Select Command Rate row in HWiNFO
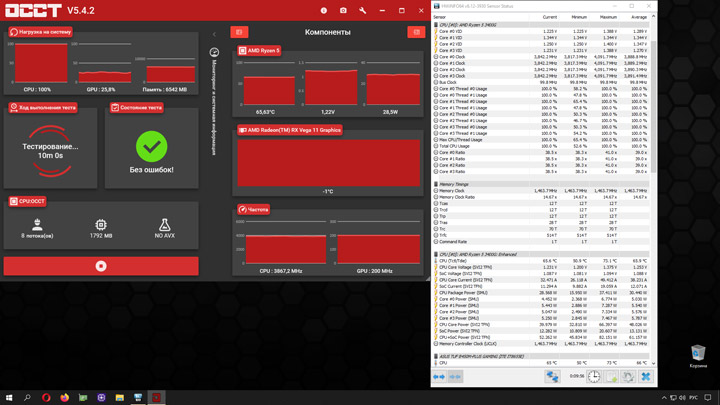The height and width of the screenshot is (405, 720). click(540, 242)
